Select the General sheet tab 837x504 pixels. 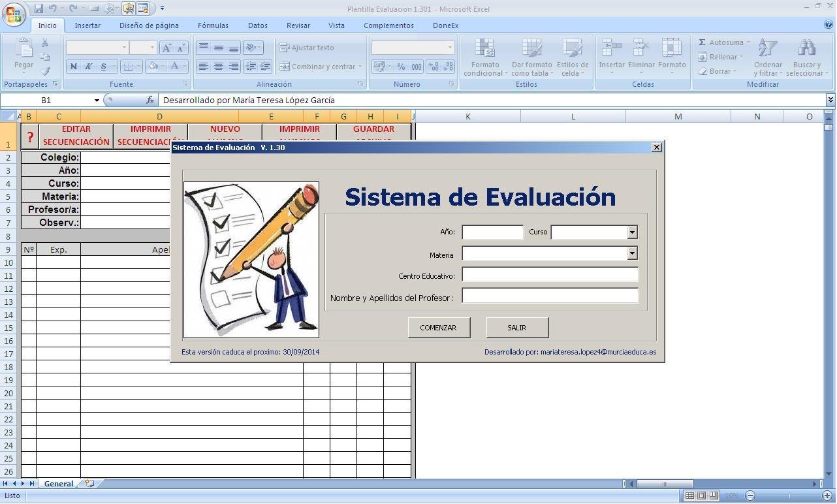58,484
